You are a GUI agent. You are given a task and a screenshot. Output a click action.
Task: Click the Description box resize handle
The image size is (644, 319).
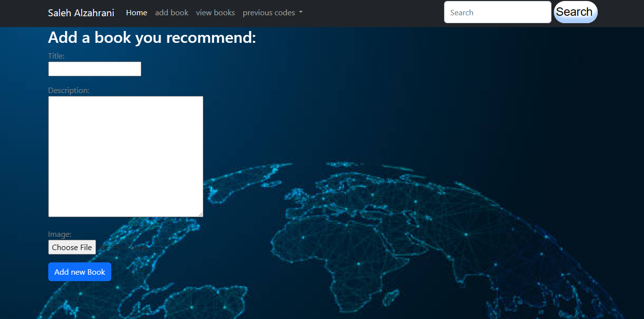point(200,214)
